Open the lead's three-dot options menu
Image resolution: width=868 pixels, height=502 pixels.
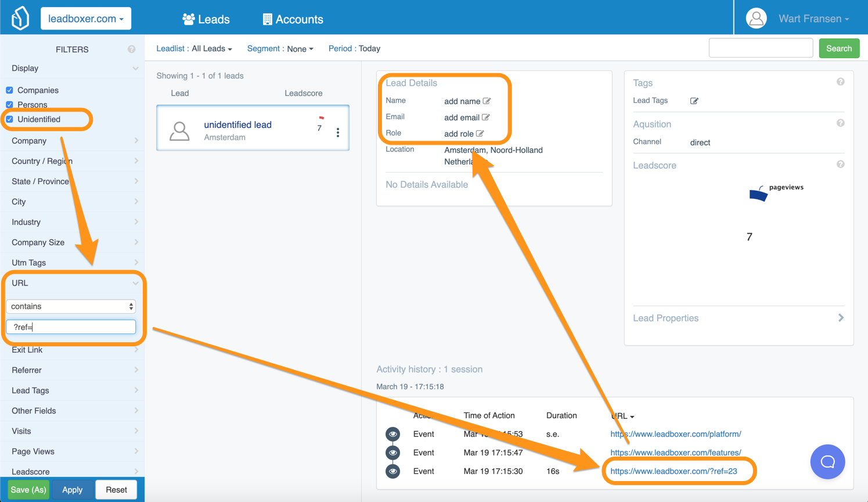click(x=338, y=132)
